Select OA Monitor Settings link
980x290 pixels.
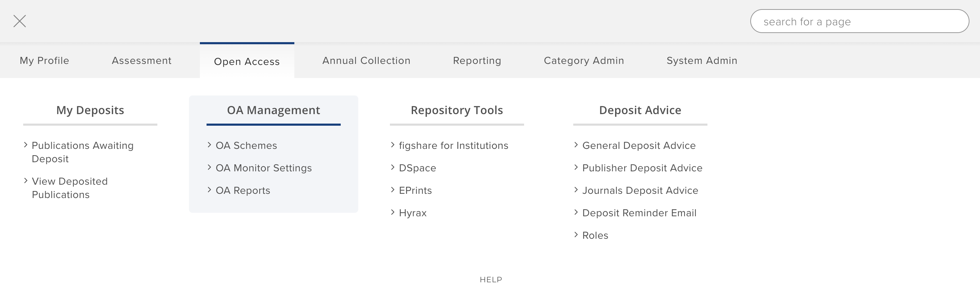tap(263, 168)
